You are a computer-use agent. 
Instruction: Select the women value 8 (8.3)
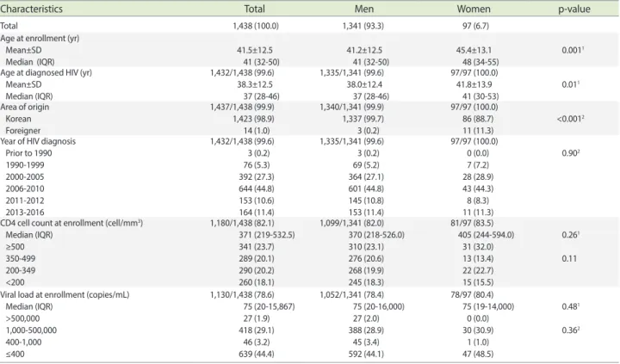pyautogui.click(x=478, y=201)
